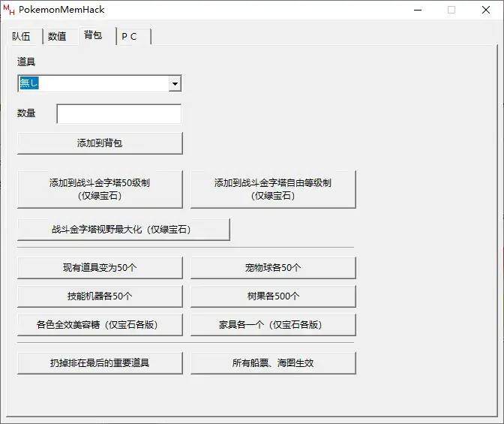Screen dimensions: 504x424
Task: Click 现有道具变为50个 button
Action: 100,268
